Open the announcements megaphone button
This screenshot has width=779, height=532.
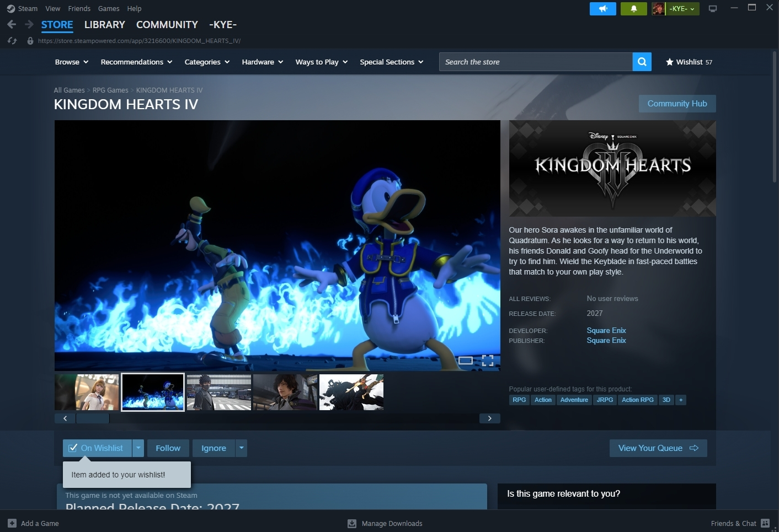tap(603, 9)
